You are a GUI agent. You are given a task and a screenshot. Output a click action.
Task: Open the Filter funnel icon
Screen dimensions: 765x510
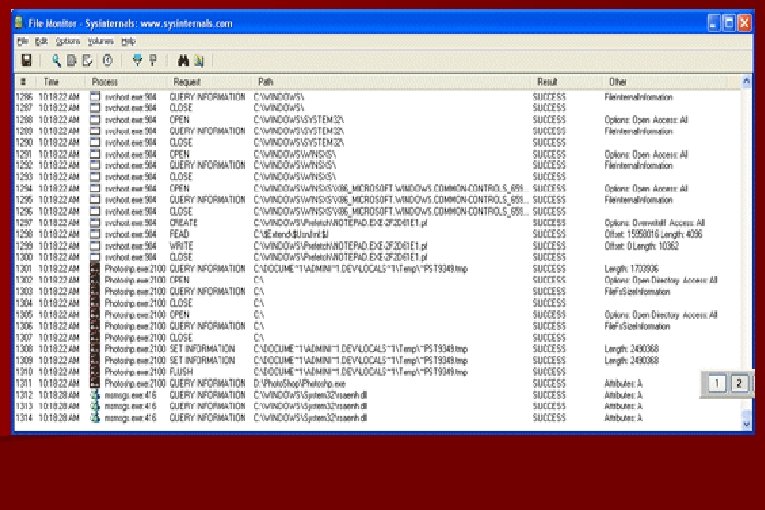pos(138,61)
